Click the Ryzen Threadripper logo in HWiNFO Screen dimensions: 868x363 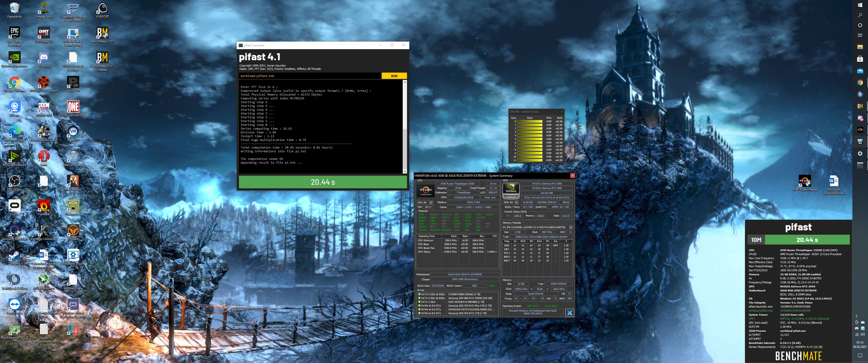click(425, 191)
